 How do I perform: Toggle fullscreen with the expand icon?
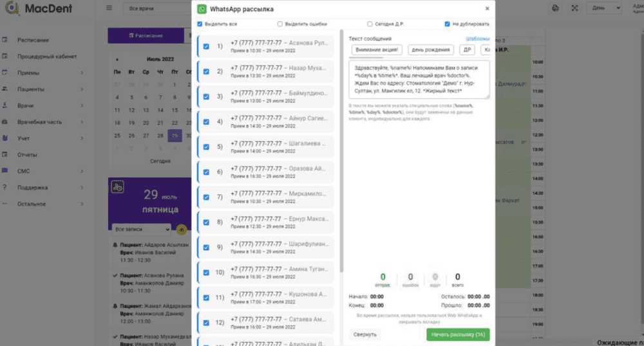(x=575, y=8)
